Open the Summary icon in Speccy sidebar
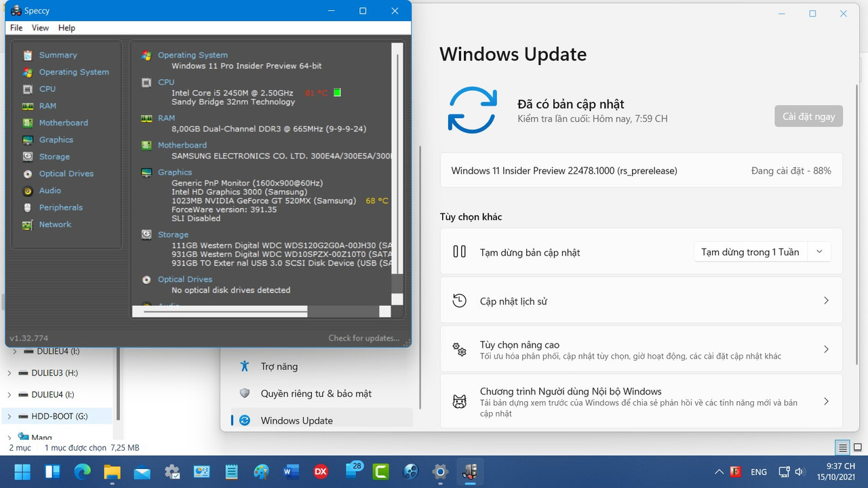The image size is (868, 488). pos(28,55)
